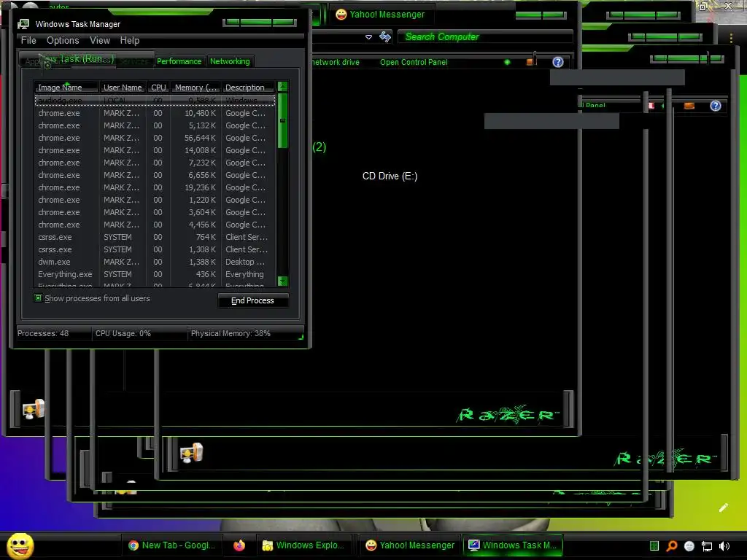Image resolution: width=747 pixels, height=560 pixels.
Task: Select CD Drive (E:) in Explorer
Action: coord(390,176)
